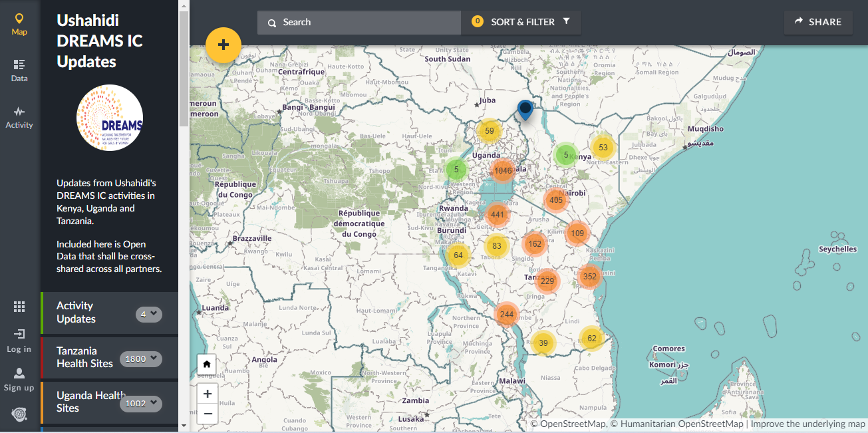Zoom in on the map
868x433 pixels.
(x=208, y=394)
